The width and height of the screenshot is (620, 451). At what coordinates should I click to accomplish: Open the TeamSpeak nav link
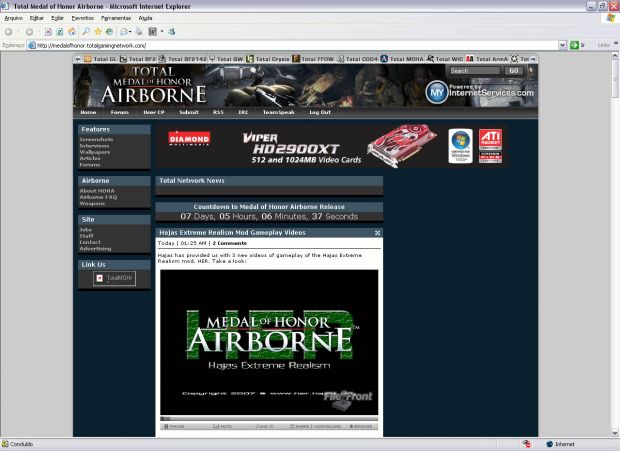point(279,112)
